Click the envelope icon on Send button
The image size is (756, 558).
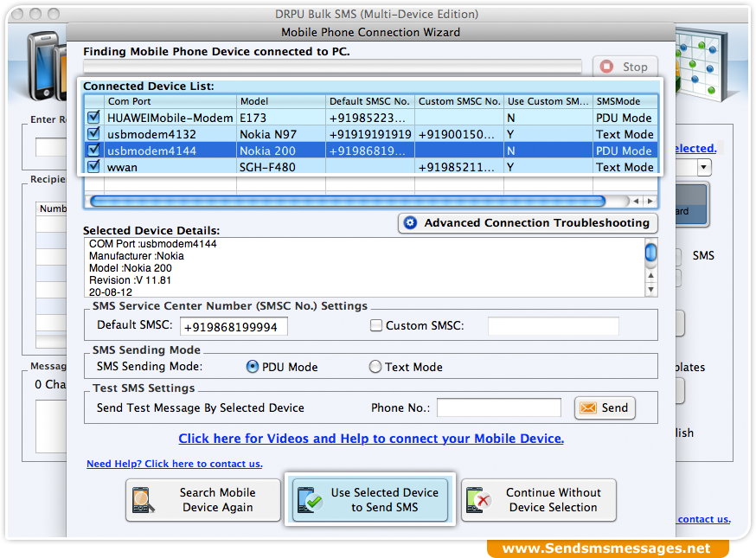click(x=588, y=408)
